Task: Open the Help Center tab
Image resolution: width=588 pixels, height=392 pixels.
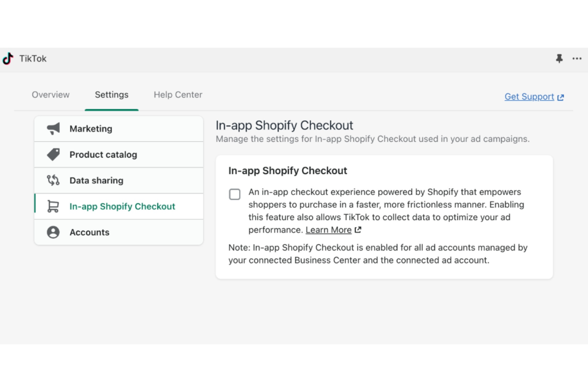Action: [178, 95]
